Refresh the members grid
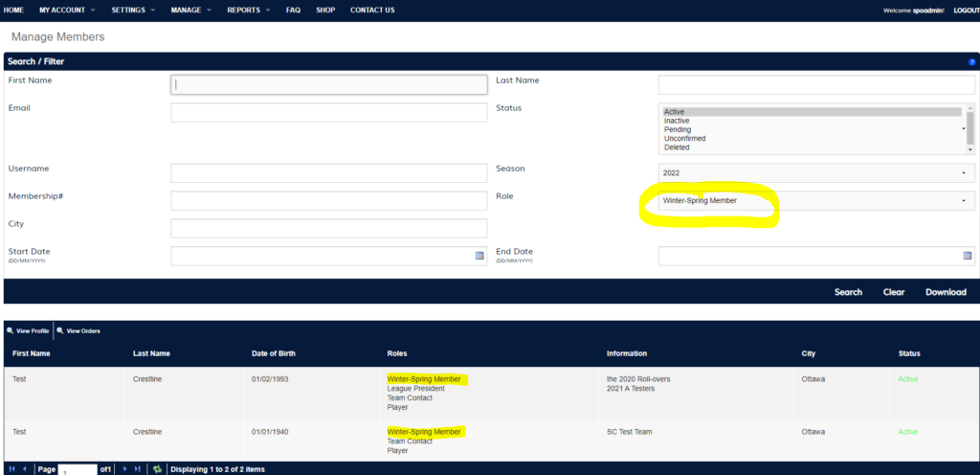The image size is (980, 475). [x=157, y=469]
